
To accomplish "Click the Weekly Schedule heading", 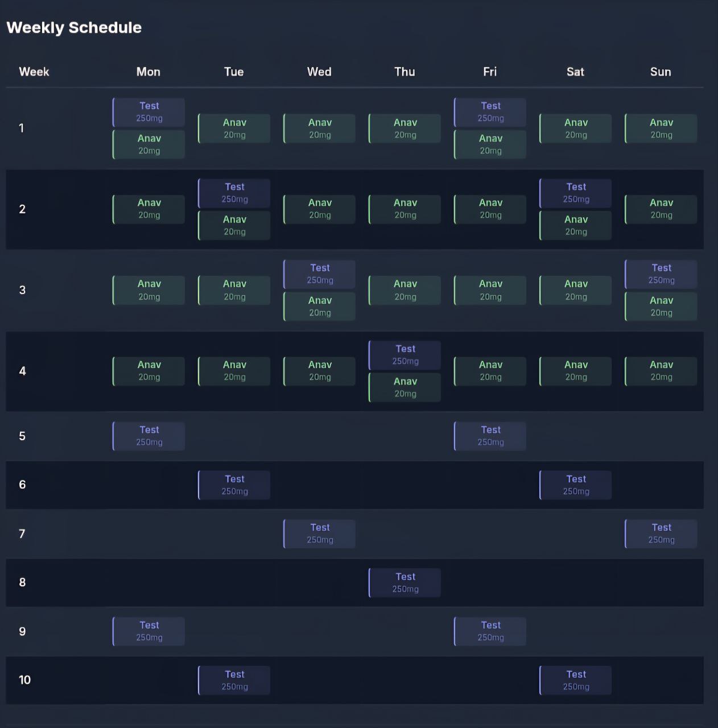I will [x=74, y=27].
